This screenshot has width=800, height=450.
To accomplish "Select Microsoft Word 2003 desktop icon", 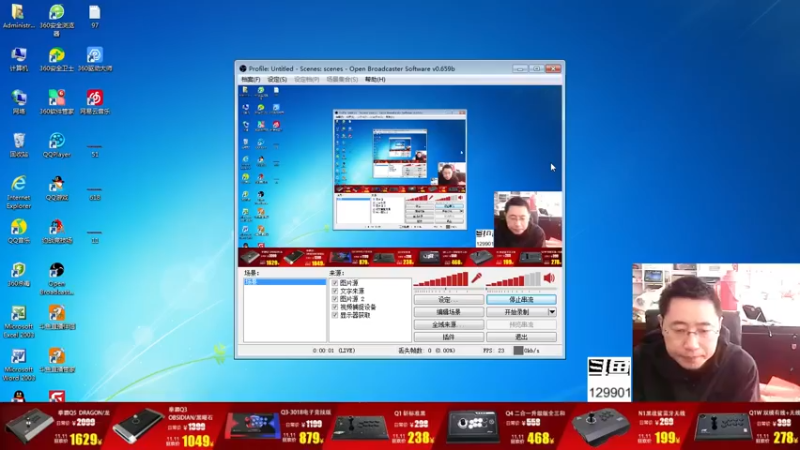I will pyautogui.click(x=18, y=365).
